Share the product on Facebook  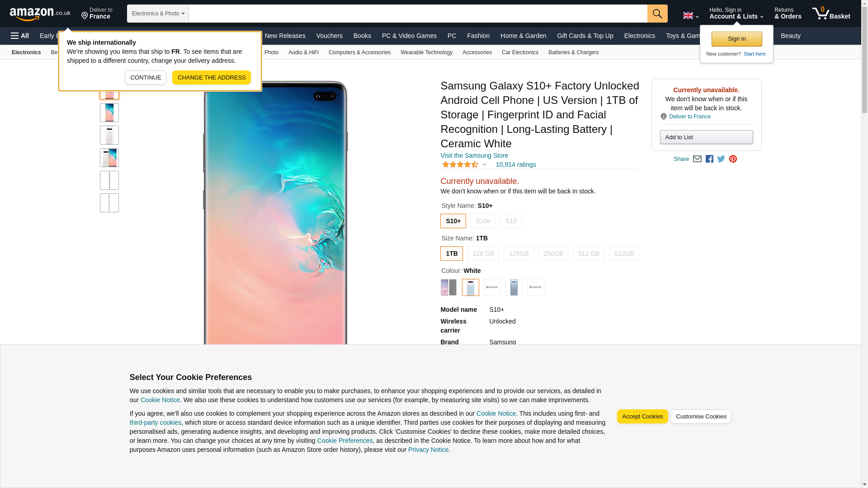coord(709,159)
